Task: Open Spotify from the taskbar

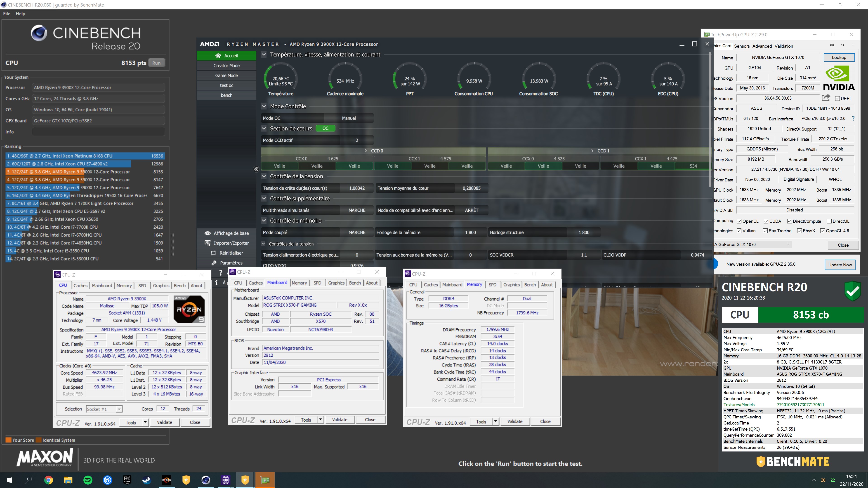Action: (88, 480)
